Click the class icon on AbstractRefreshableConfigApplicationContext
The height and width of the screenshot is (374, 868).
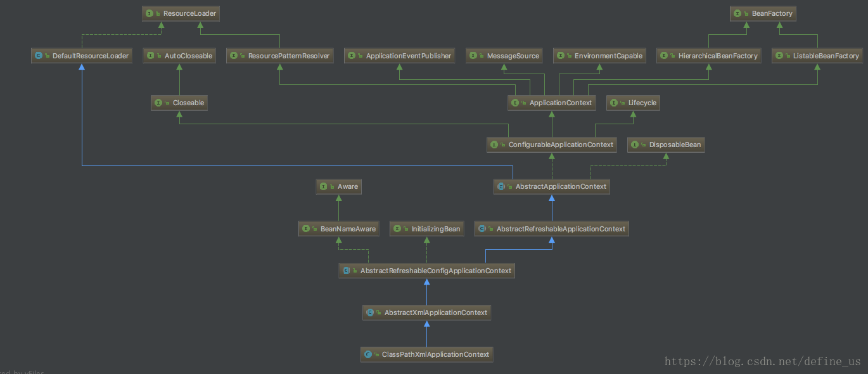tap(347, 271)
